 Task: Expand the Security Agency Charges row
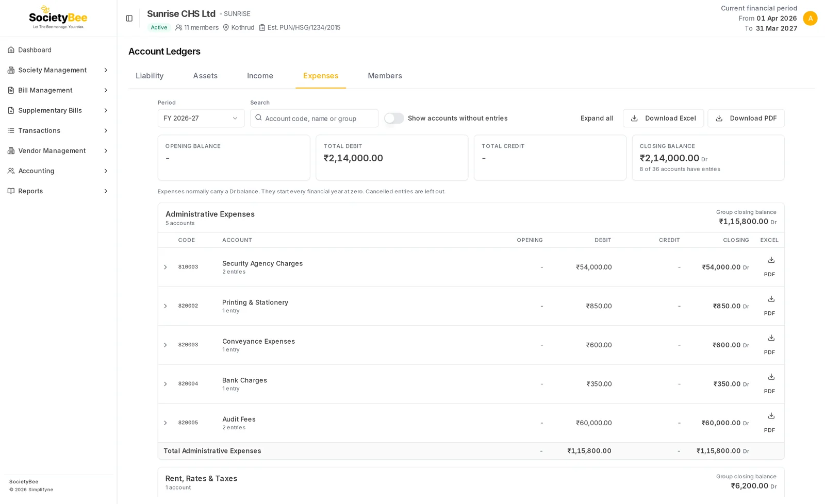166,267
